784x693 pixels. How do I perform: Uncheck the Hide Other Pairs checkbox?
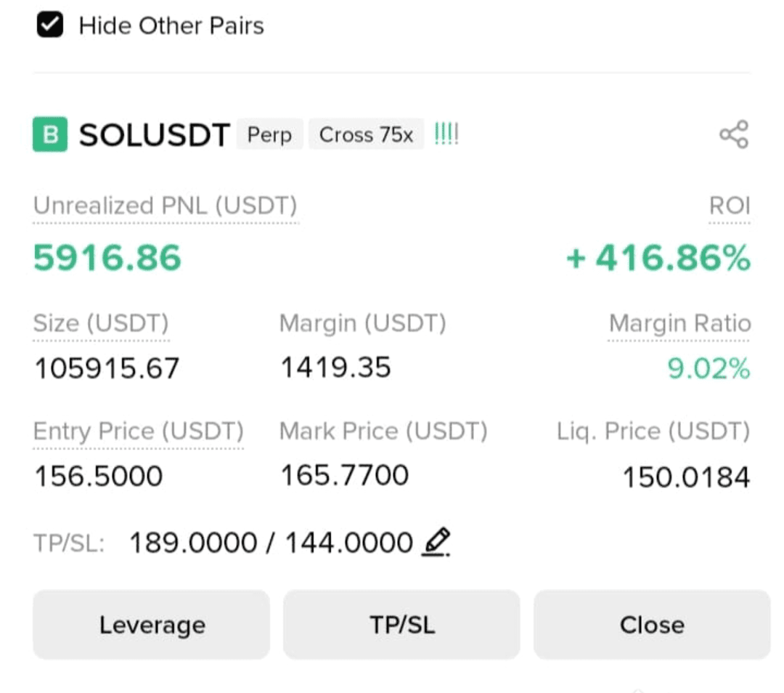pyautogui.click(x=50, y=25)
